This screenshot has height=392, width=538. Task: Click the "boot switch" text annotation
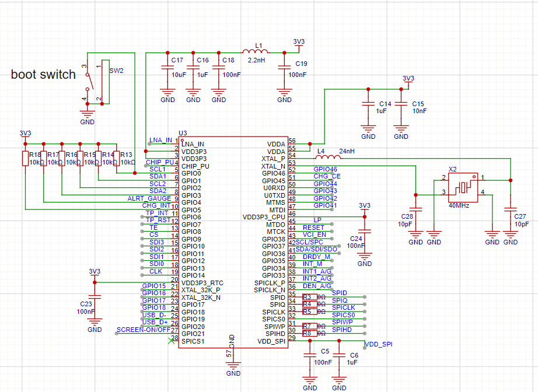(43, 75)
